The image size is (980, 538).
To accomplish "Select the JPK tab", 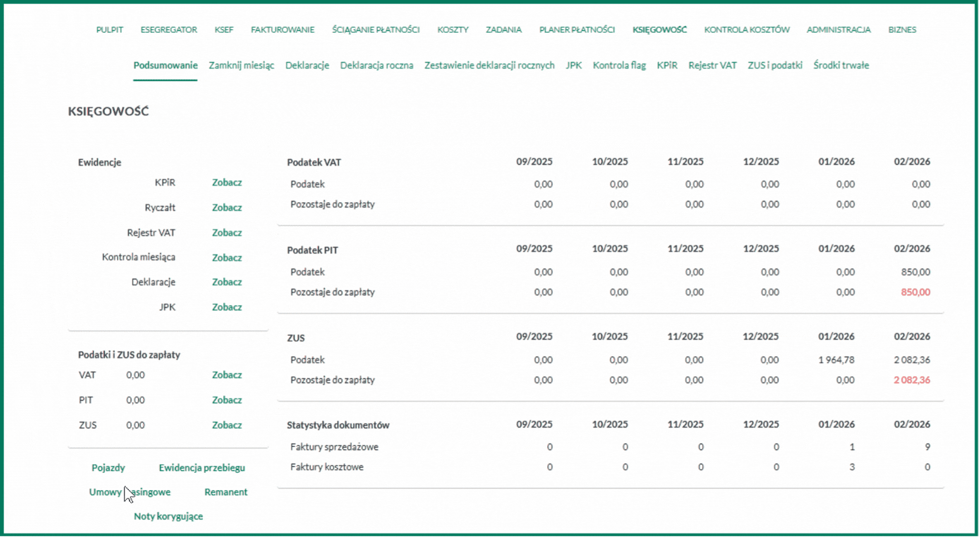I will [574, 65].
